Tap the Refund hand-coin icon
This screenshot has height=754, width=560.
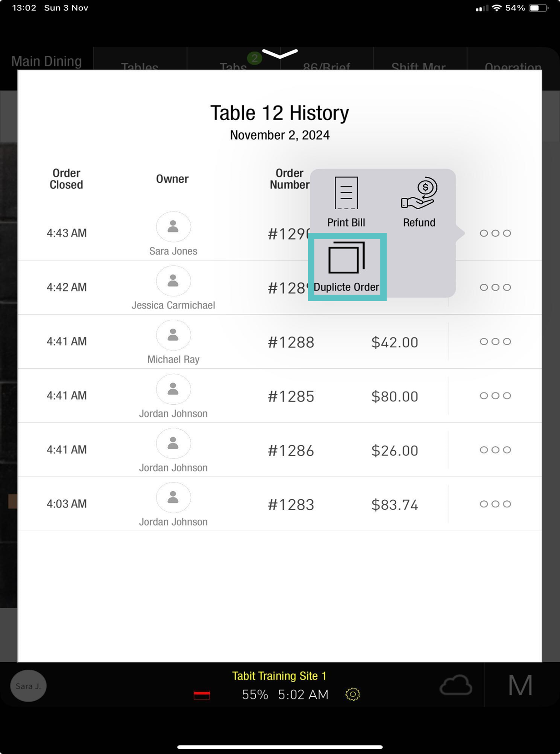[419, 193]
